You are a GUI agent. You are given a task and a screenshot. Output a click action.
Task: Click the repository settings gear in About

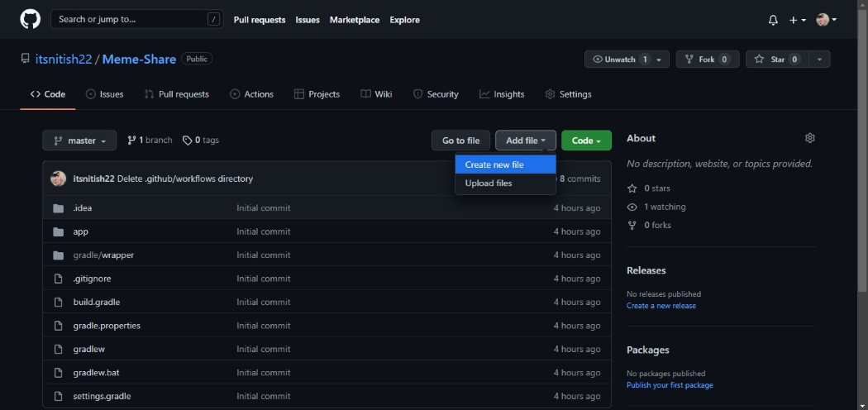[x=810, y=138]
